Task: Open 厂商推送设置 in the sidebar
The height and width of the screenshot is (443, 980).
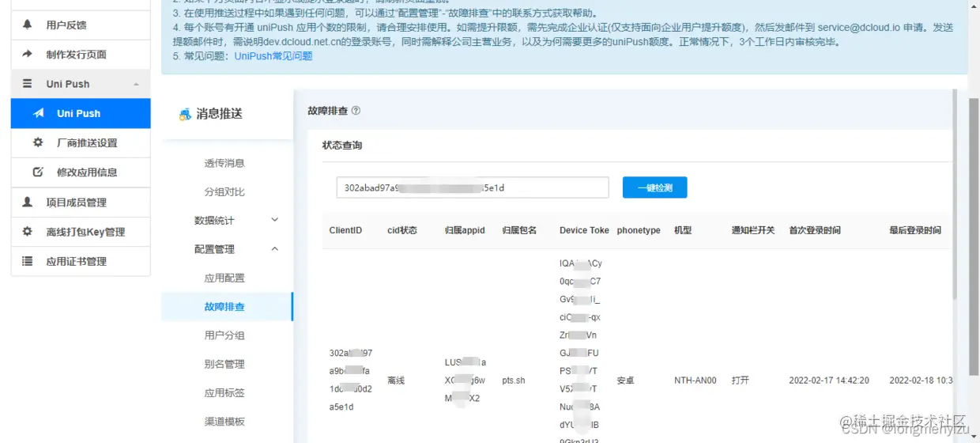Action: point(81,143)
